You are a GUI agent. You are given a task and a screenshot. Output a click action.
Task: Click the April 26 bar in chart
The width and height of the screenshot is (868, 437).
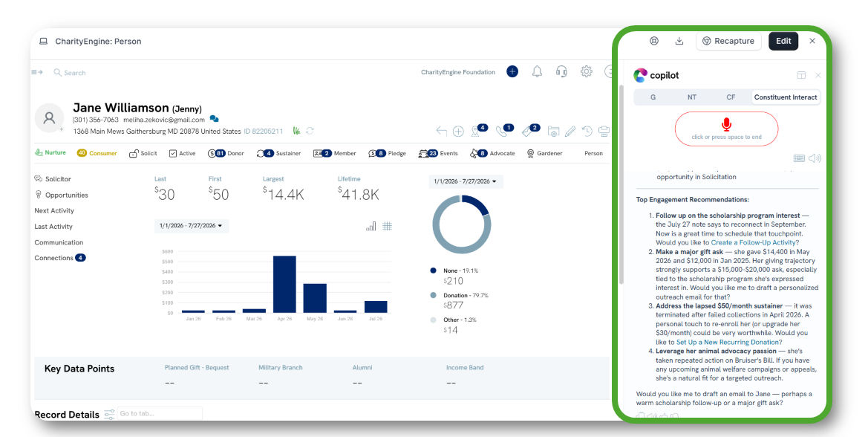284,284
